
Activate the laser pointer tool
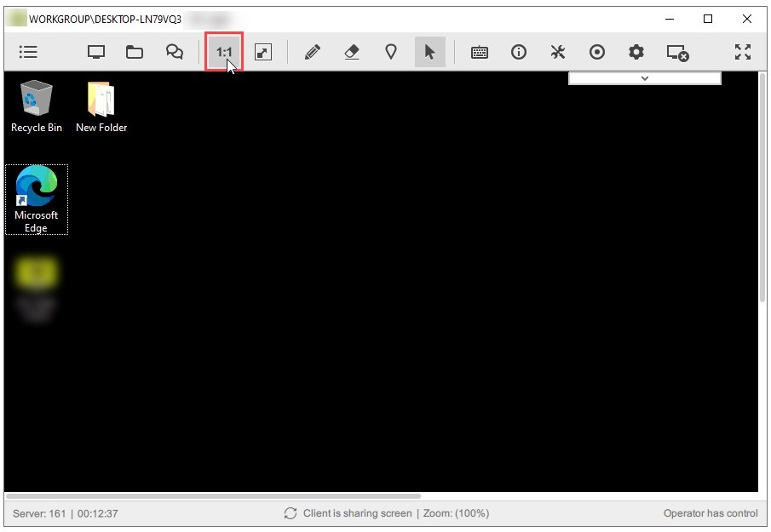click(391, 52)
